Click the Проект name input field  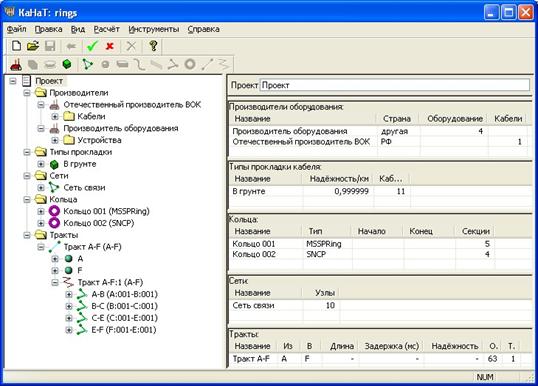[x=395, y=85]
